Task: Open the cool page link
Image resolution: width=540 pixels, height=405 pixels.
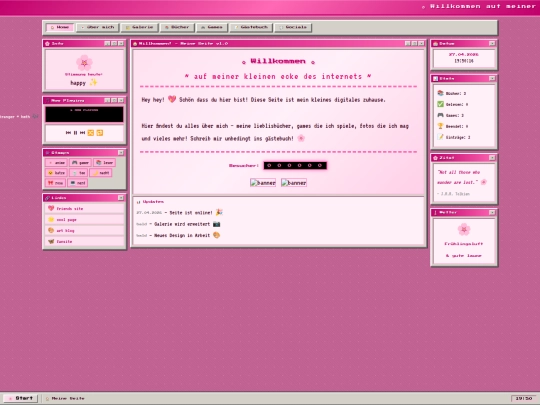Action: 84,219
